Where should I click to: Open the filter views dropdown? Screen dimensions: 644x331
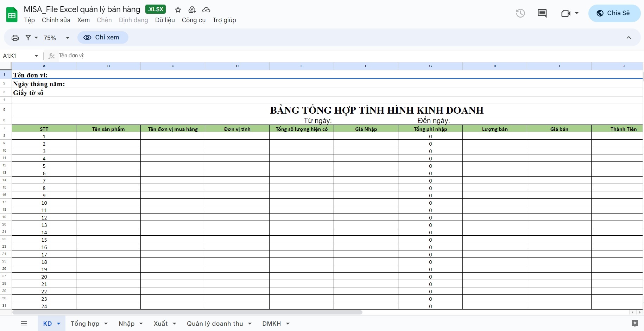click(31, 38)
